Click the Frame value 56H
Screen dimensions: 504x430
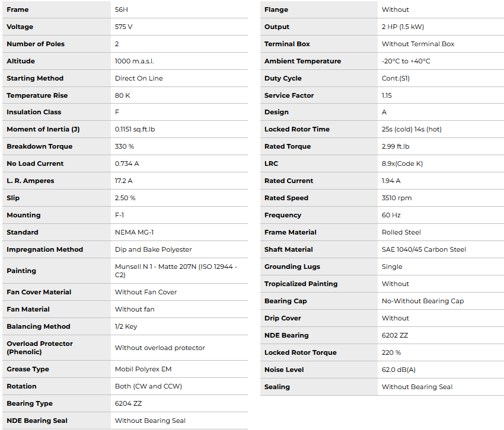122,10
